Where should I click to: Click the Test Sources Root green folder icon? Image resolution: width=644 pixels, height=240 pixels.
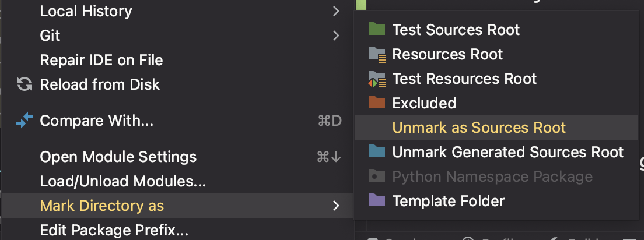pyautogui.click(x=377, y=30)
